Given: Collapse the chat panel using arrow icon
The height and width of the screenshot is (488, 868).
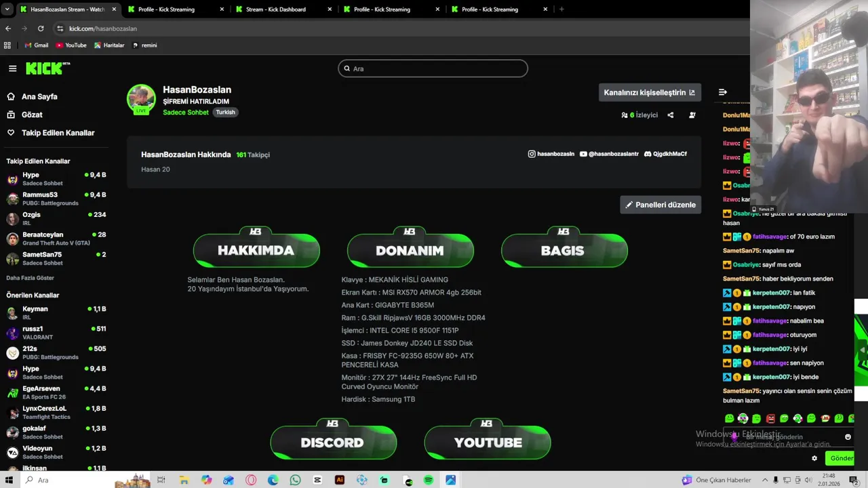Looking at the screenshot, I should click(723, 92).
